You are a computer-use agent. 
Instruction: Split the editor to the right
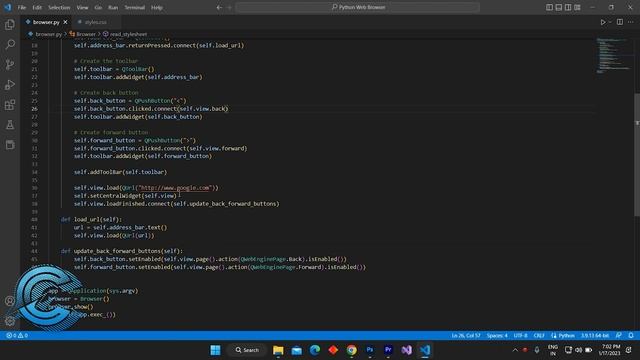(x=620, y=22)
